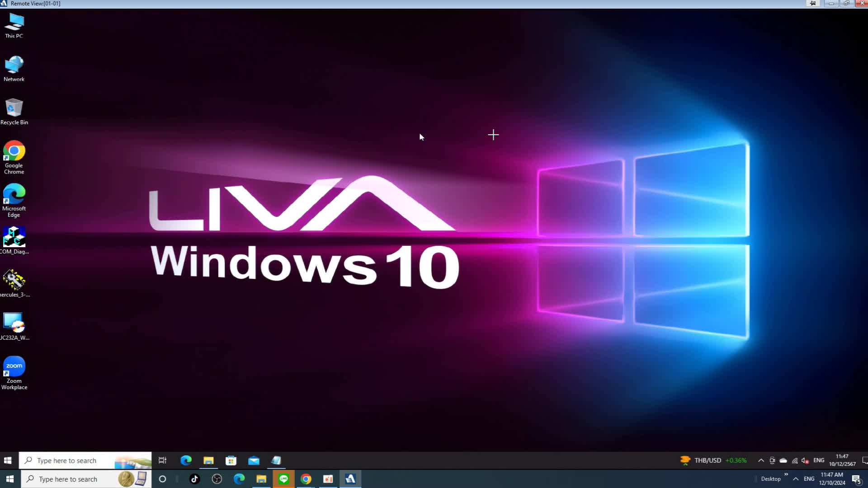Select the Recycle Bin desktop icon
Screen dimensions: 868x488
14,112
